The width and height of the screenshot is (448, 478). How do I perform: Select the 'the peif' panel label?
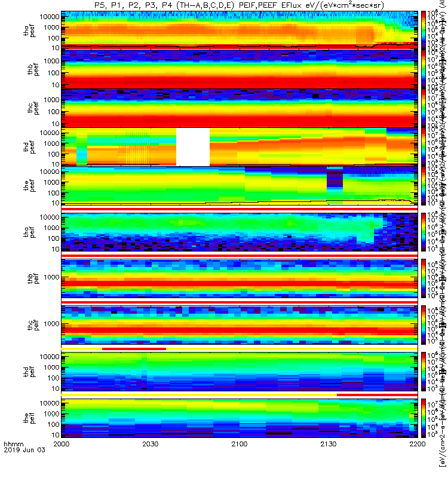click(29, 418)
